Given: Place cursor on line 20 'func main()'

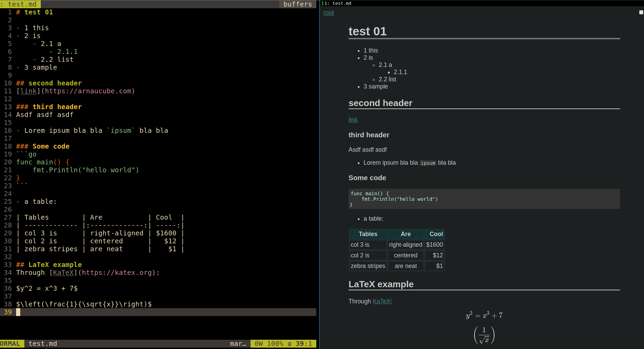Looking at the screenshot, I should [38, 162].
